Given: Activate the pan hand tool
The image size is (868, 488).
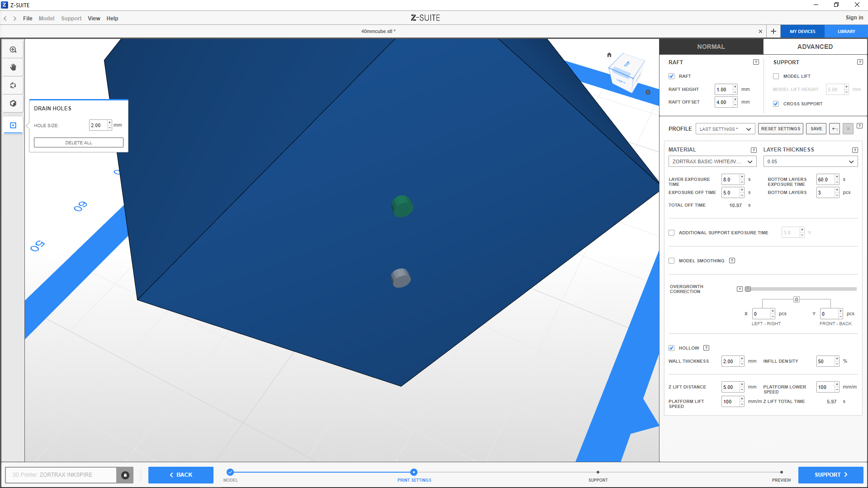Looking at the screenshot, I should coord(13,67).
